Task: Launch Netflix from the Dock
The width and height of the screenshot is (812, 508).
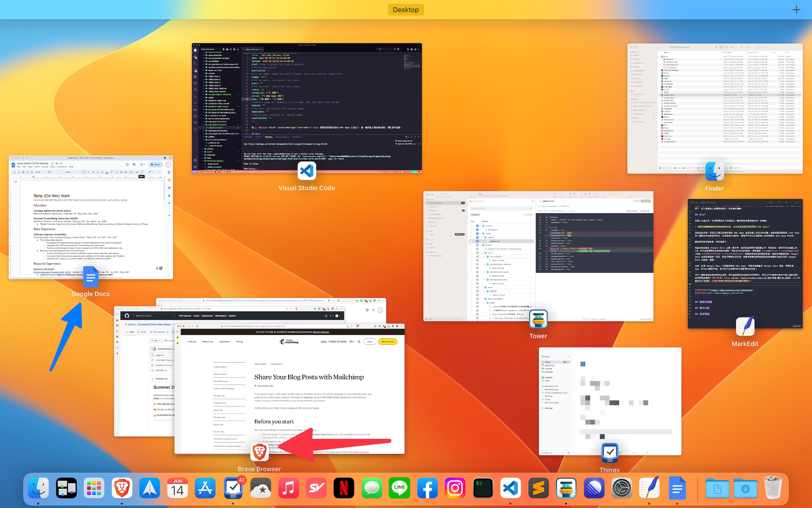Action: [x=344, y=488]
